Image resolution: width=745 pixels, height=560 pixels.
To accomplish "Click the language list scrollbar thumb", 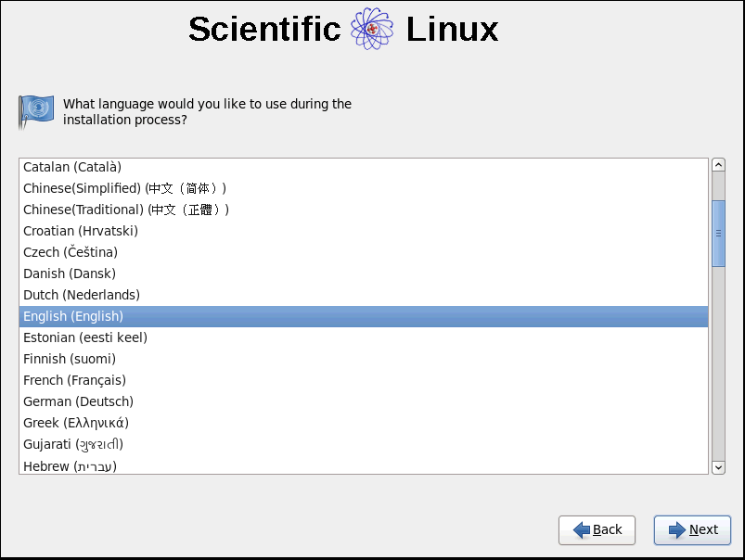I will (718, 234).
